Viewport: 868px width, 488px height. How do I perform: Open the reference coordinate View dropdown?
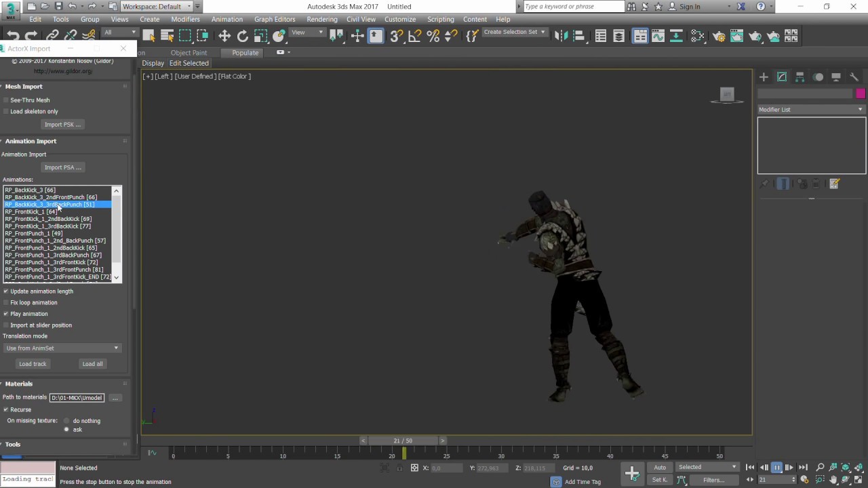click(307, 33)
